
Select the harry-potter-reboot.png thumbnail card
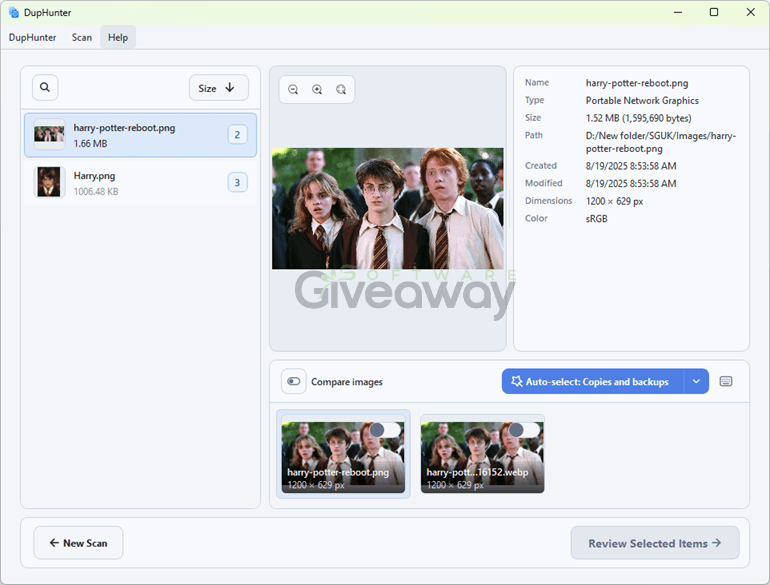[343, 454]
